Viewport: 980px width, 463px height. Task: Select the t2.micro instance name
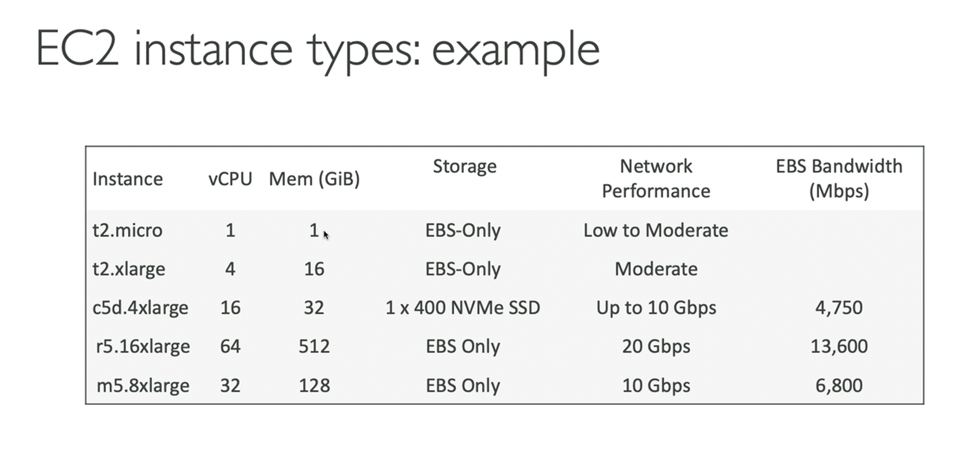[127, 230]
